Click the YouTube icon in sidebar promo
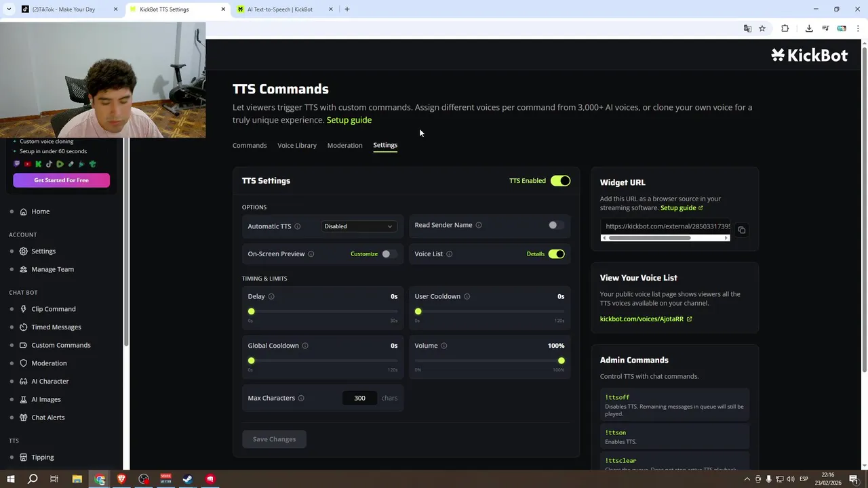This screenshot has height=488, width=868. (x=28, y=164)
